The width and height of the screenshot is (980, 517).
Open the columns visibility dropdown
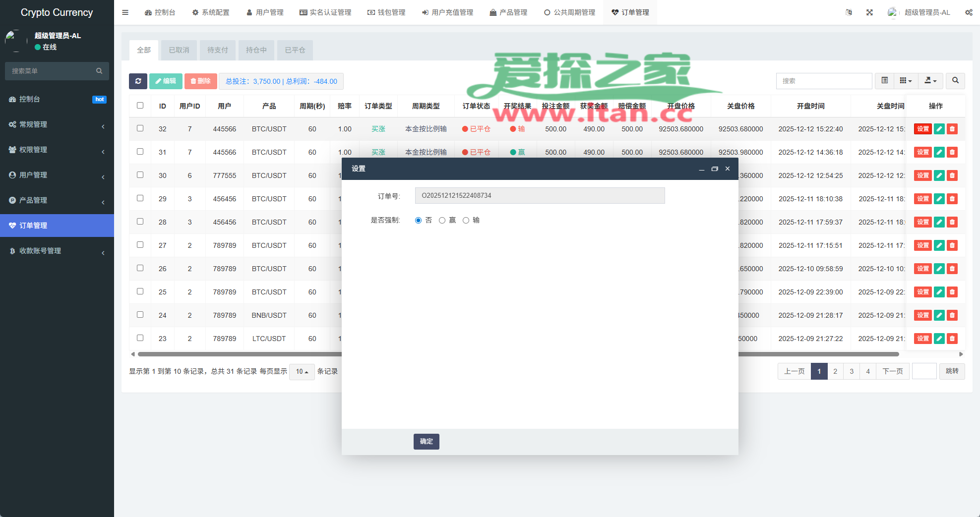(x=906, y=81)
